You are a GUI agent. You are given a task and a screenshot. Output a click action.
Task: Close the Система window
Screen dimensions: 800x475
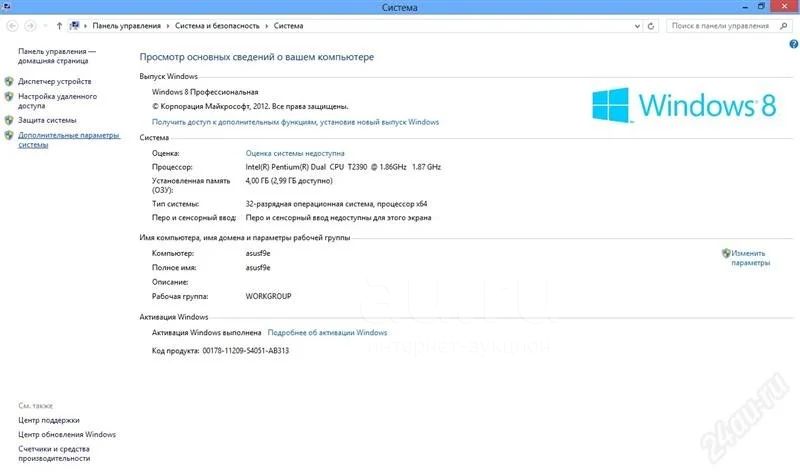coord(784,7)
